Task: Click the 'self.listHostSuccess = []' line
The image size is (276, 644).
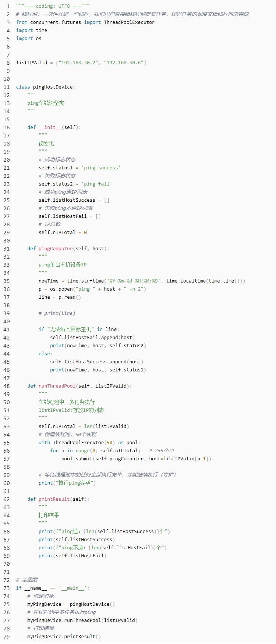Action: point(74,200)
